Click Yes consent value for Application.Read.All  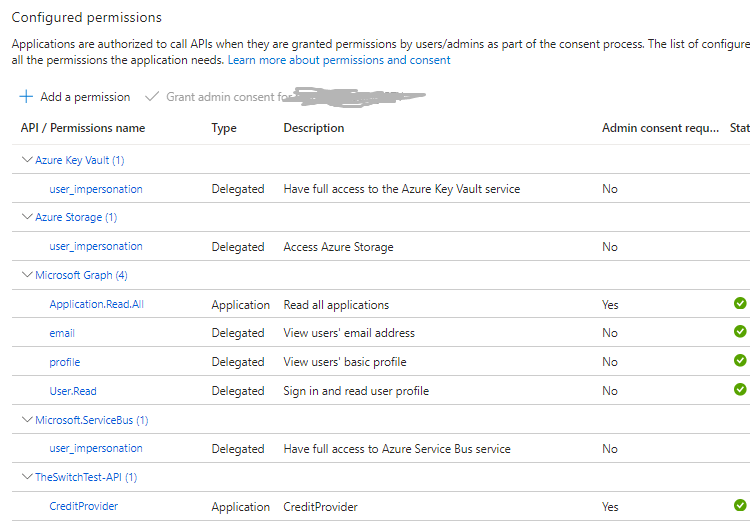point(610,305)
